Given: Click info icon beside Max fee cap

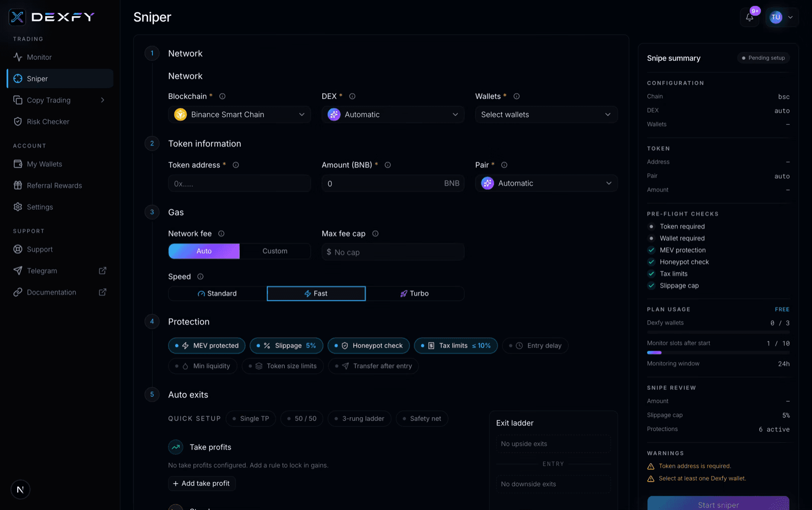Looking at the screenshot, I should point(376,233).
